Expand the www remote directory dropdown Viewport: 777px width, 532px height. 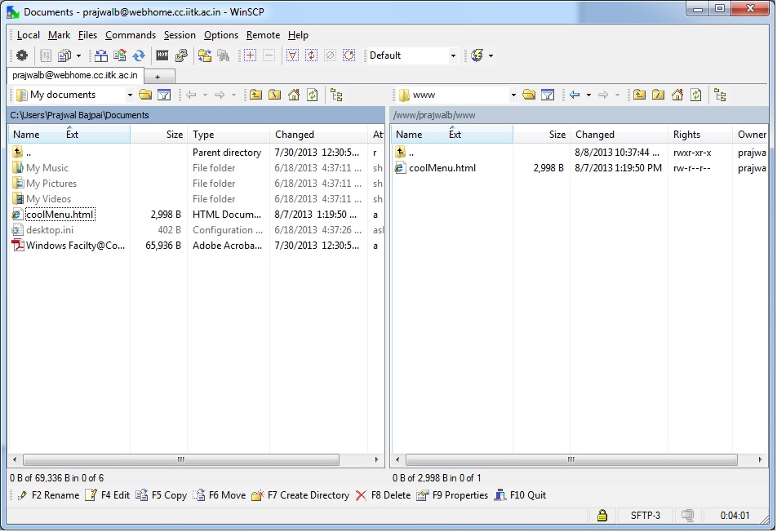[x=513, y=95]
